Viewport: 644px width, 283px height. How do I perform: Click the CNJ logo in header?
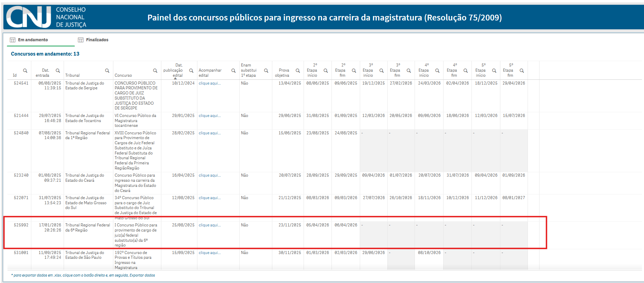29,17
